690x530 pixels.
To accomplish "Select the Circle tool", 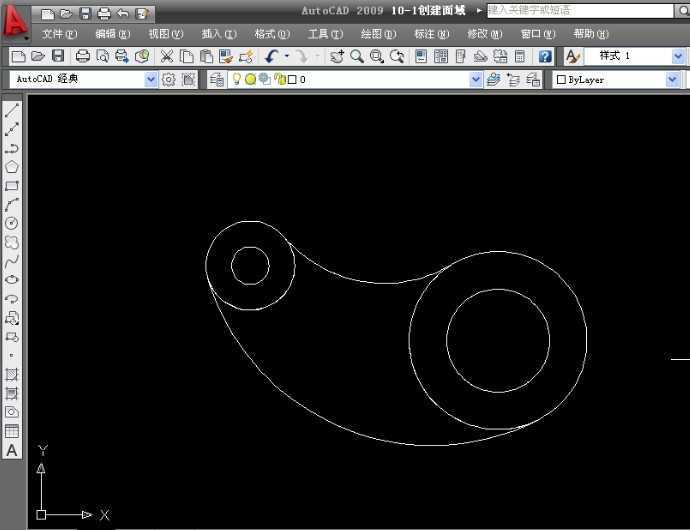I will tap(12, 223).
